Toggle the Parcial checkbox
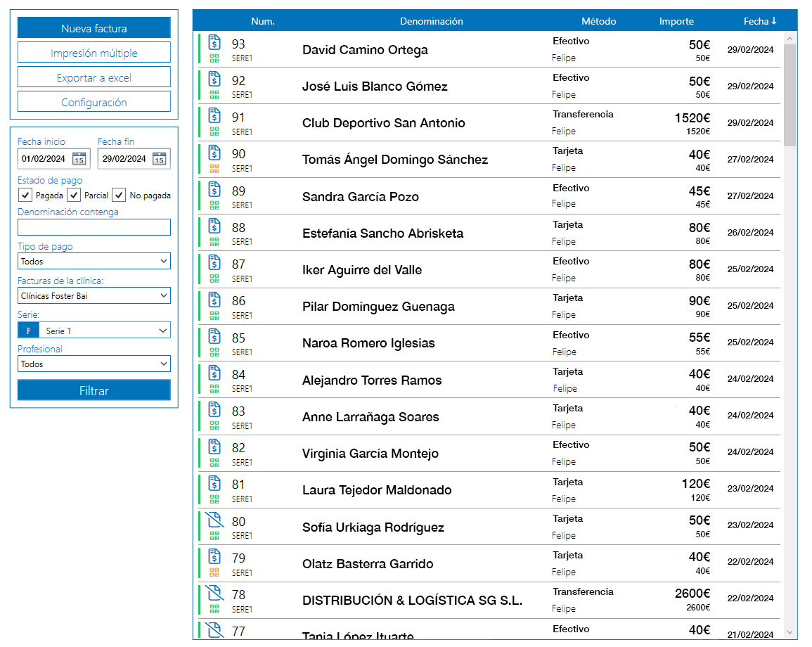 click(x=74, y=196)
